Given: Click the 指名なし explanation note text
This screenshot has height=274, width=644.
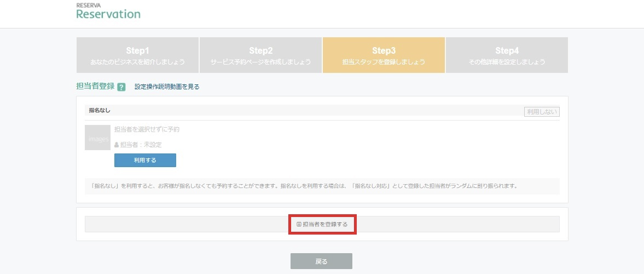Looking at the screenshot, I should [304, 186].
